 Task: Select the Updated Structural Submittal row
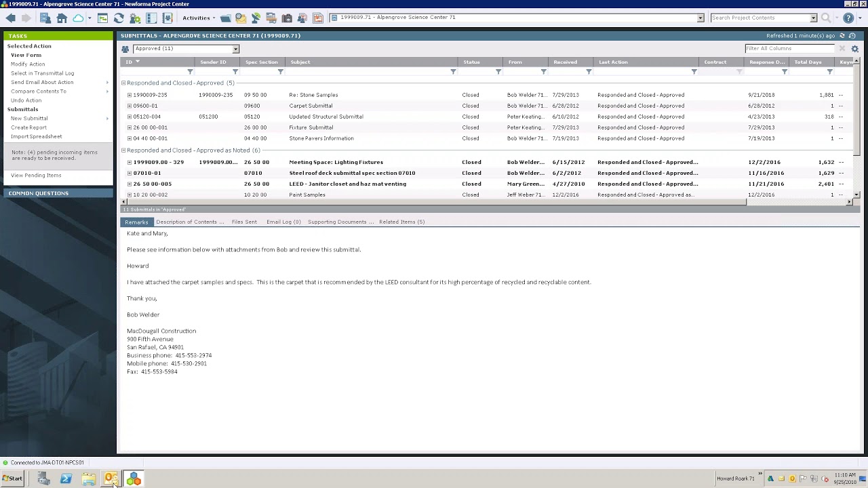[486, 117]
